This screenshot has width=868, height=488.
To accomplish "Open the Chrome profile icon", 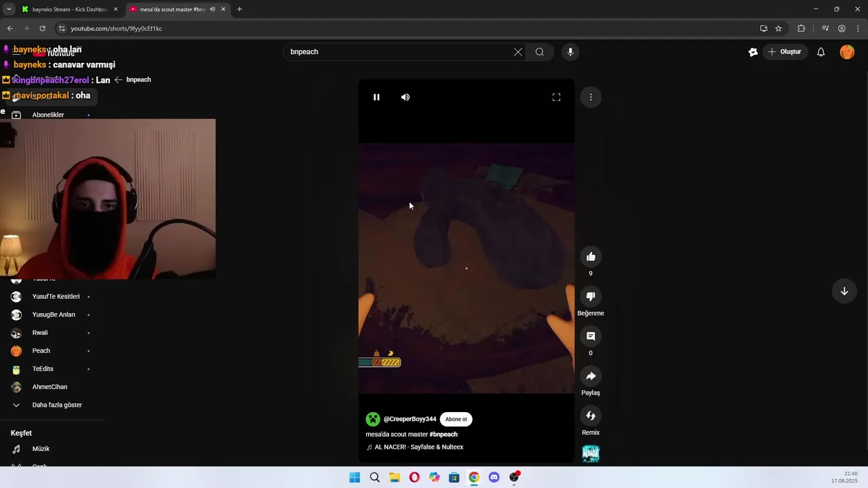I will click(x=842, y=28).
